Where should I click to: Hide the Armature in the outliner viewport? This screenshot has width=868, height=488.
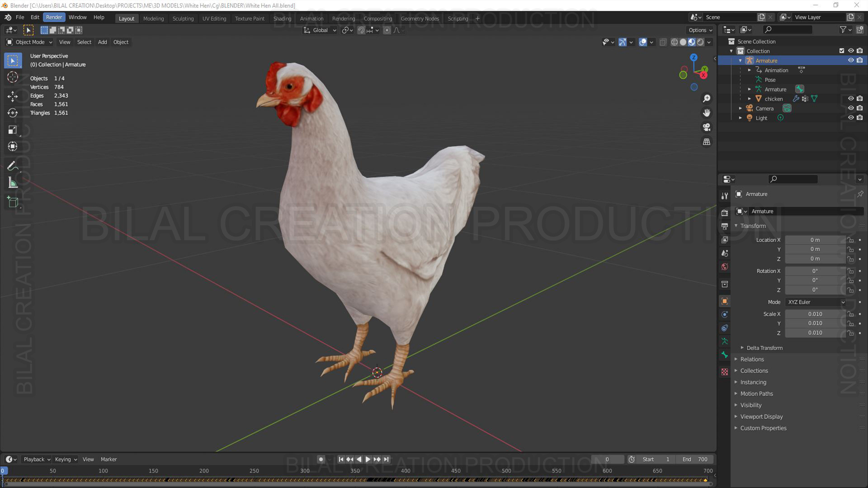point(851,60)
